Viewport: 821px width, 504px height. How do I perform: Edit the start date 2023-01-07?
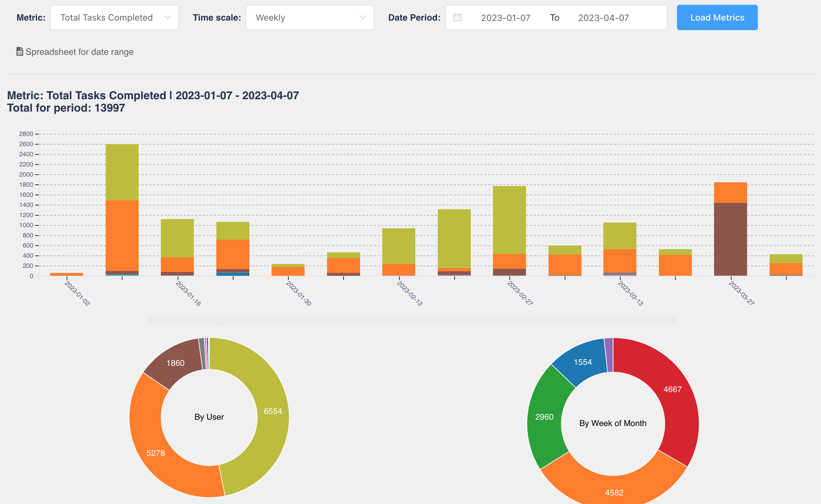tap(505, 18)
